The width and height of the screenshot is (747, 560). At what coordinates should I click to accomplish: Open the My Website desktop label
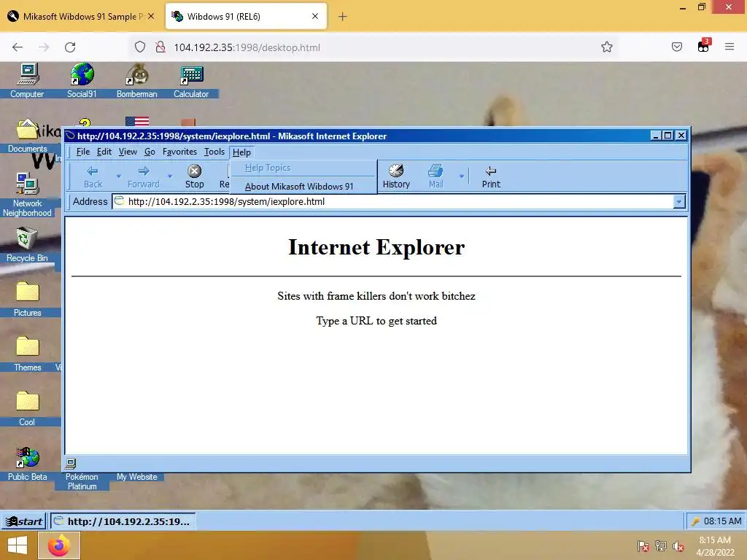pos(136,477)
